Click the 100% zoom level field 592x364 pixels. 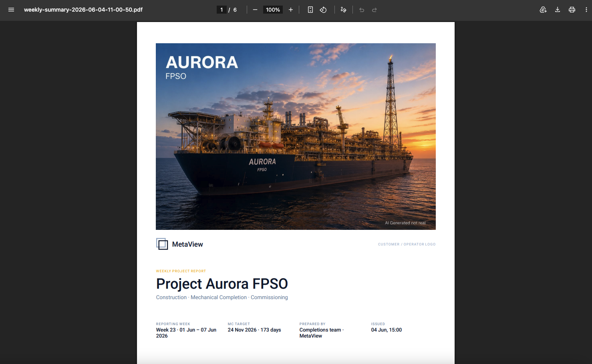click(273, 10)
